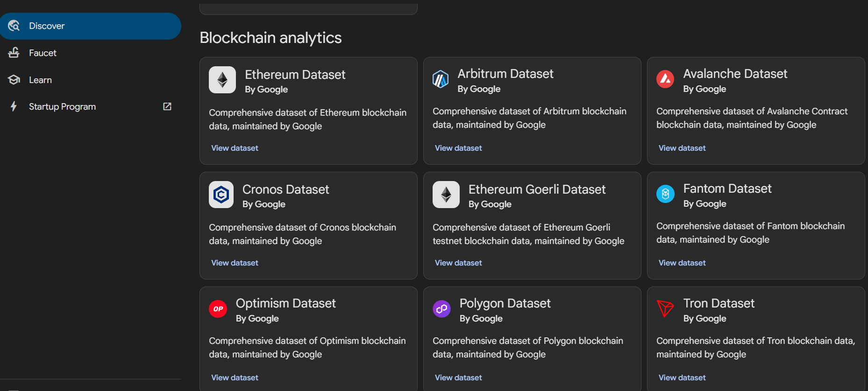Click the Avalanche Contract description text

752,118
